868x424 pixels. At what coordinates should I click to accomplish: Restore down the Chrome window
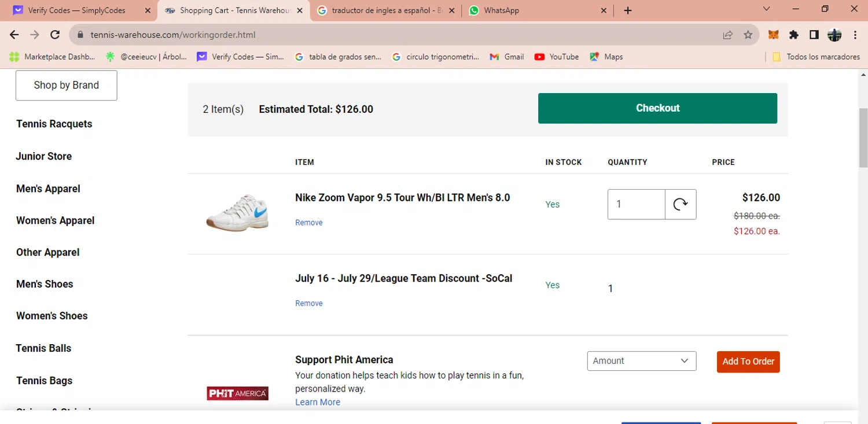point(825,9)
